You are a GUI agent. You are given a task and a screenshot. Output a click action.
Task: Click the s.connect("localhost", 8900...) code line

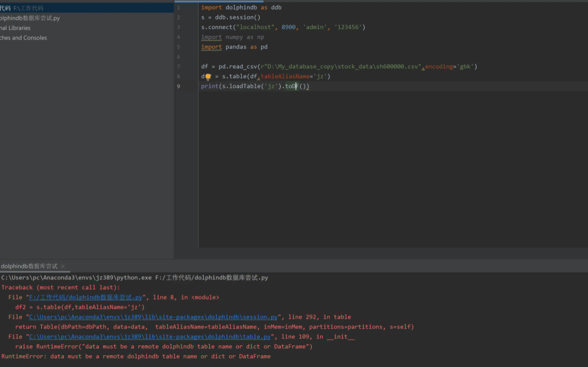(283, 27)
